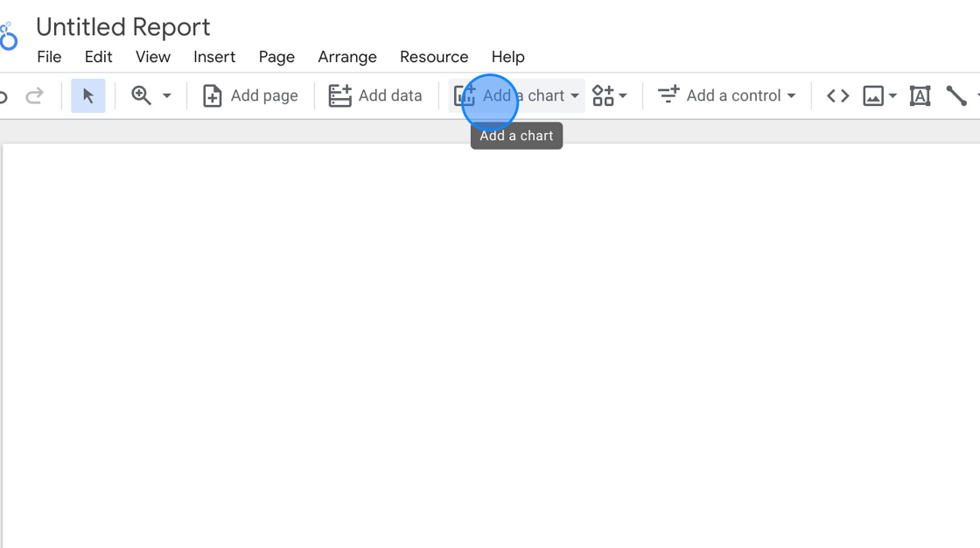
Task: Open the image options dropdown arrow
Action: pos(892,95)
